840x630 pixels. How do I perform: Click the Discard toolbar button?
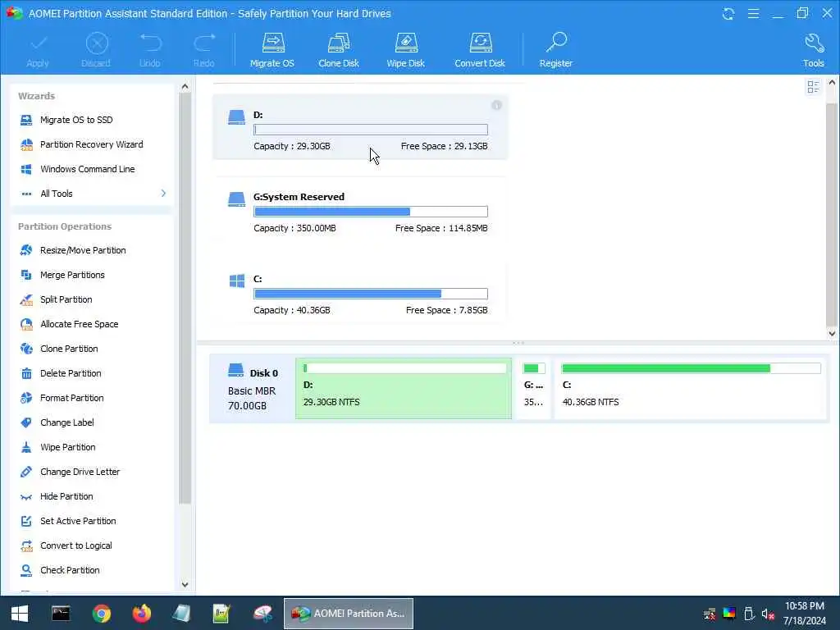97,50
